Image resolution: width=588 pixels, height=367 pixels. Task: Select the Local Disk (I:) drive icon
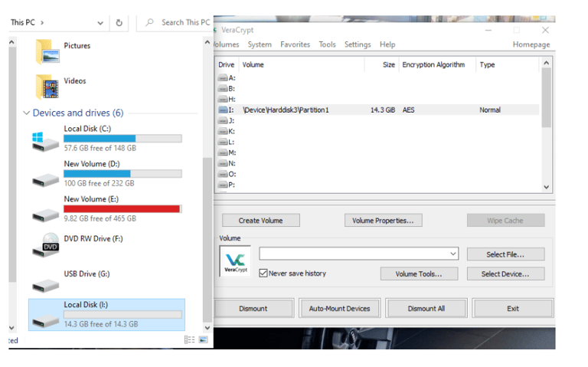(45, 321)
